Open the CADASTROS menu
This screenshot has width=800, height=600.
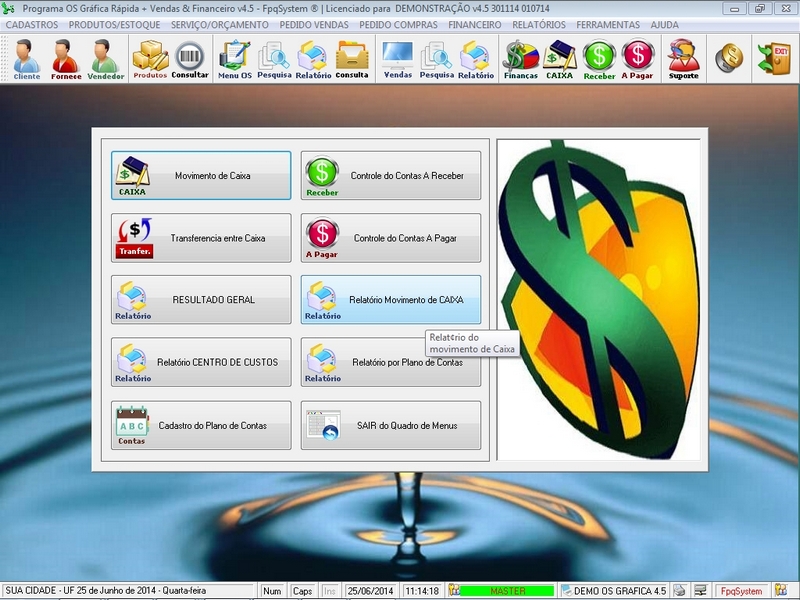click(x=32, y=24)
